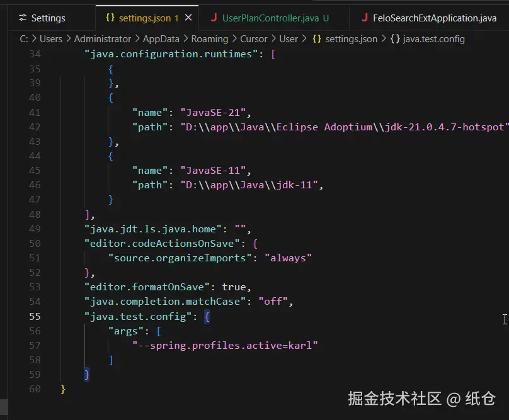Image resolution: width=509 pixels, height=420 pixels.
Task: Click the "java.test.config" key
Action: point(138,317)
